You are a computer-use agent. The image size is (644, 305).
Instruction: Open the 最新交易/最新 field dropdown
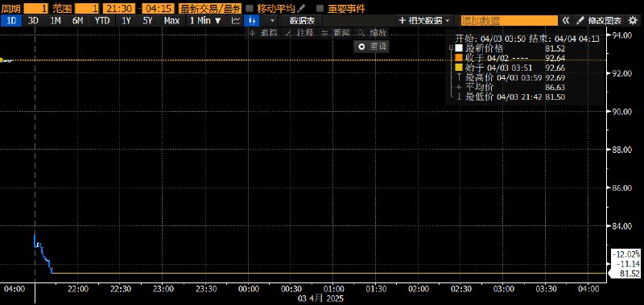210,8
